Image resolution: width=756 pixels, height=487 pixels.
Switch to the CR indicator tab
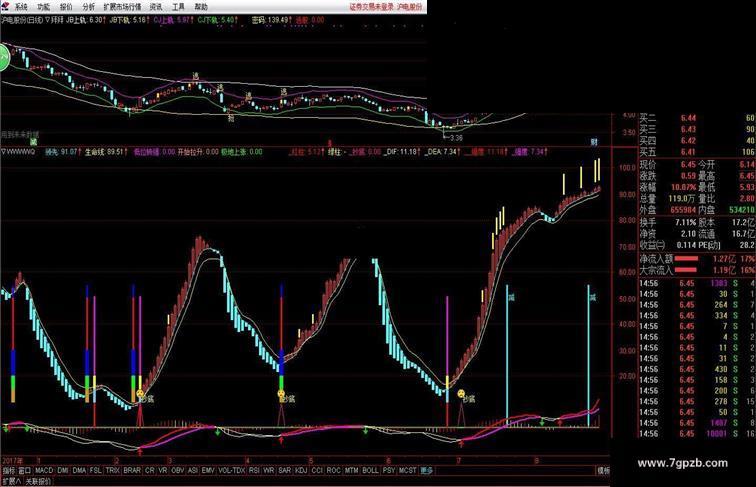point(149,470)
